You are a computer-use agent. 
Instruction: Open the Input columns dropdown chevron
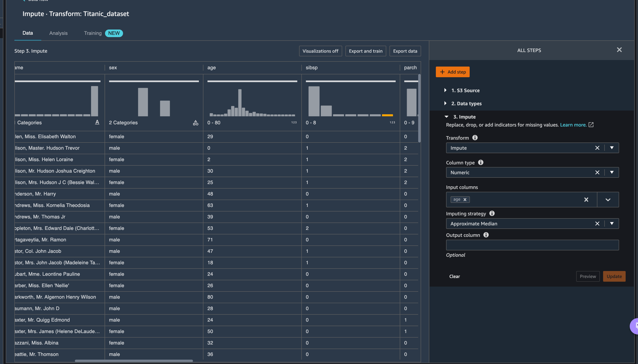608,200
